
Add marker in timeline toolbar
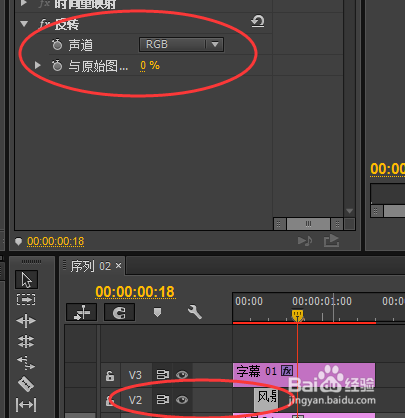(x=157, y=312)
